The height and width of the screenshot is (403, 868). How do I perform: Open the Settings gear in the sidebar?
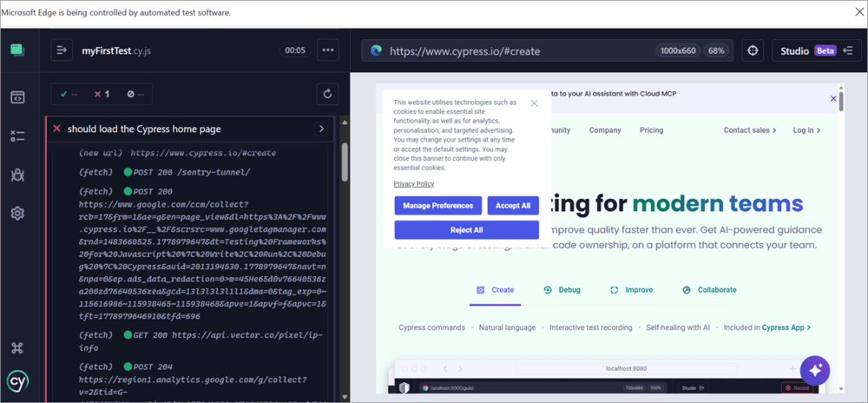17,213
